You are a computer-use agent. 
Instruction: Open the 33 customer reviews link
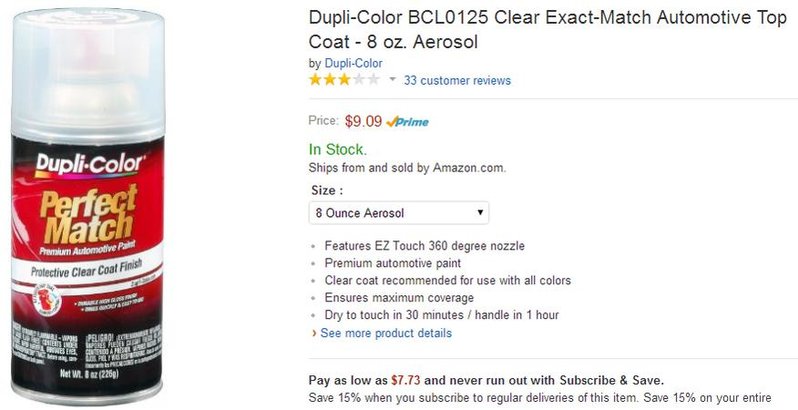[457, 80]
